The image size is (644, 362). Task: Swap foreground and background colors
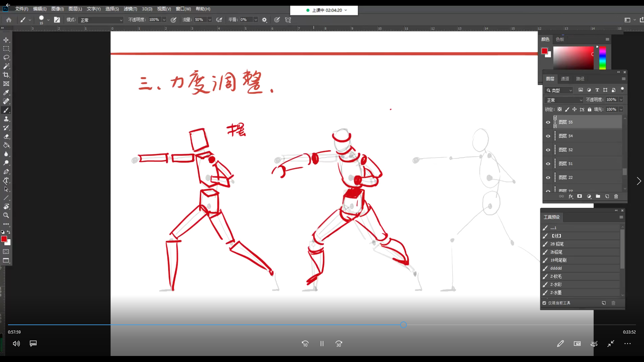(x=9, y=232)
